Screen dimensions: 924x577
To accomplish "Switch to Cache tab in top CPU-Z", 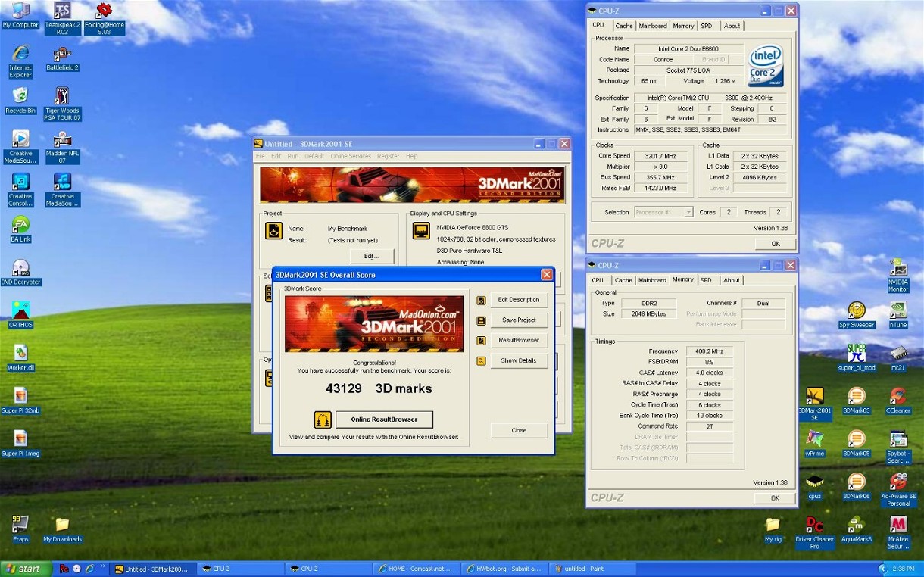I will [x=623, y=26].
